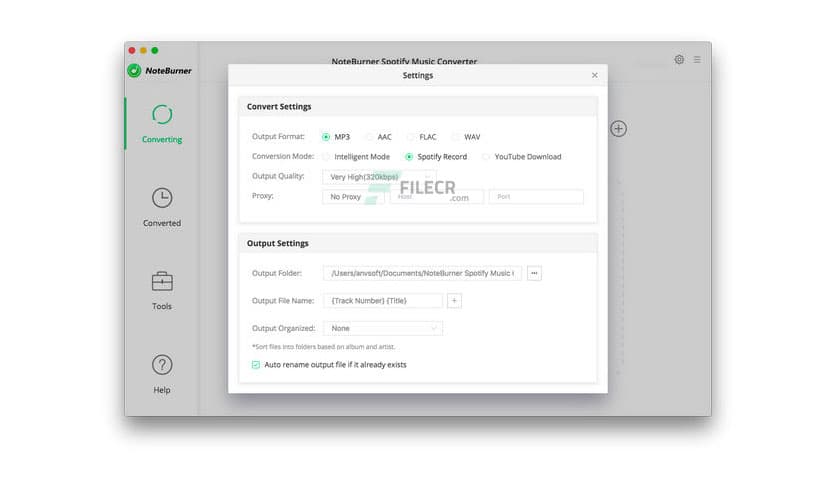Open the Help question mark icon

pos(162,365)
